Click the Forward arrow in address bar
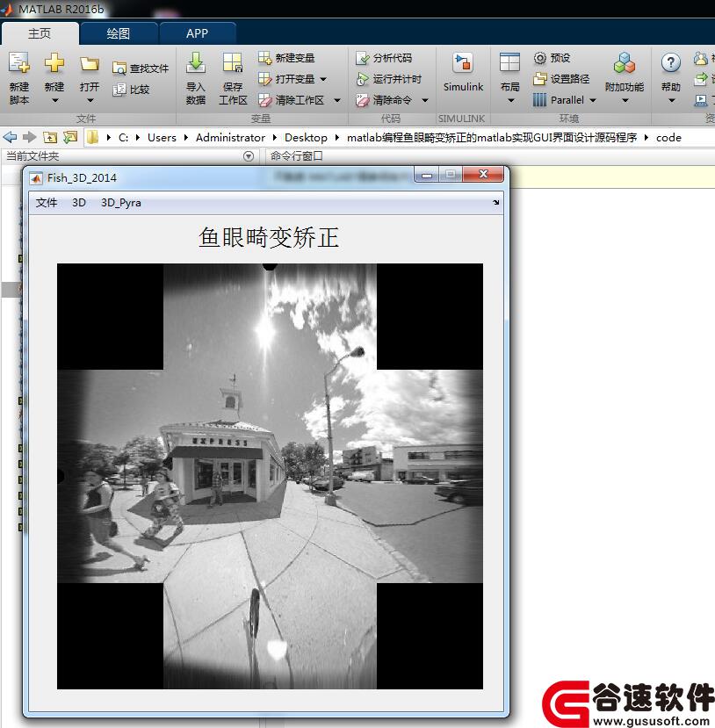Image resolution: width=715 pixels, height=728 pixels. coord(30,137)
